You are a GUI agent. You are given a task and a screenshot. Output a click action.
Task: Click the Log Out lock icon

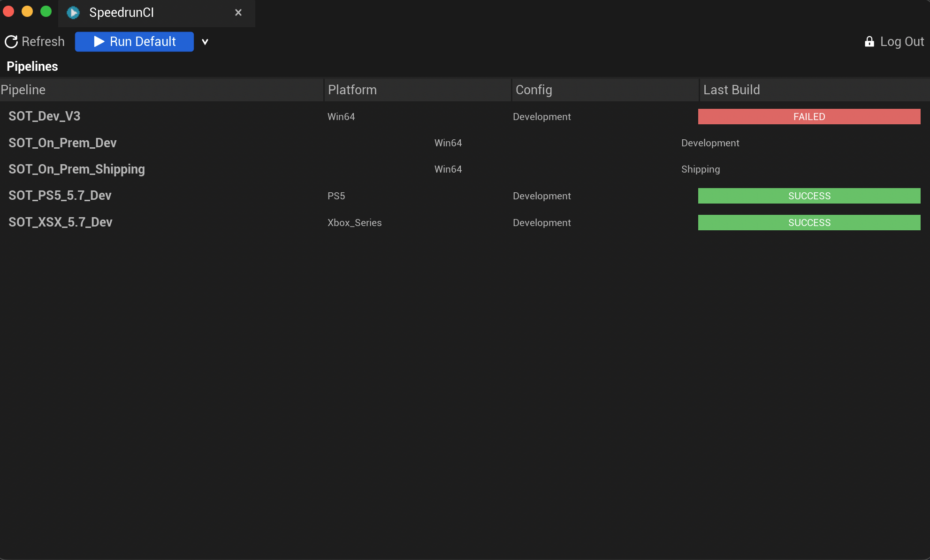click(x=869, y=42)
